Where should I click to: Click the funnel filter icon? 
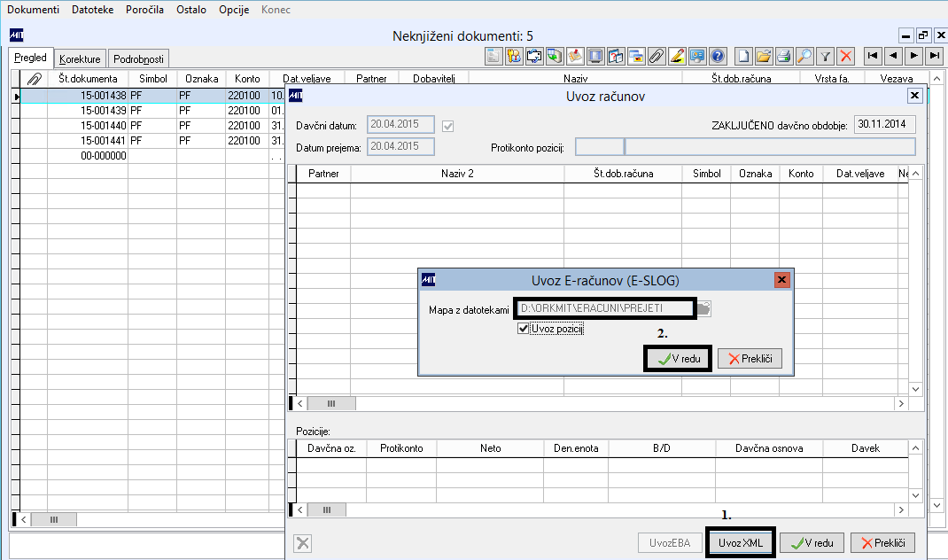(x=826, y=57)
